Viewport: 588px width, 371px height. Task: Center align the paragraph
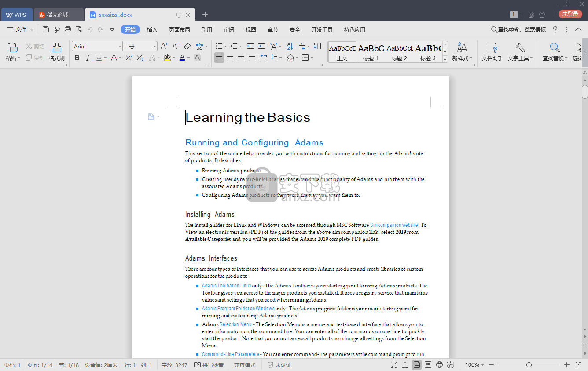point(230,58)
